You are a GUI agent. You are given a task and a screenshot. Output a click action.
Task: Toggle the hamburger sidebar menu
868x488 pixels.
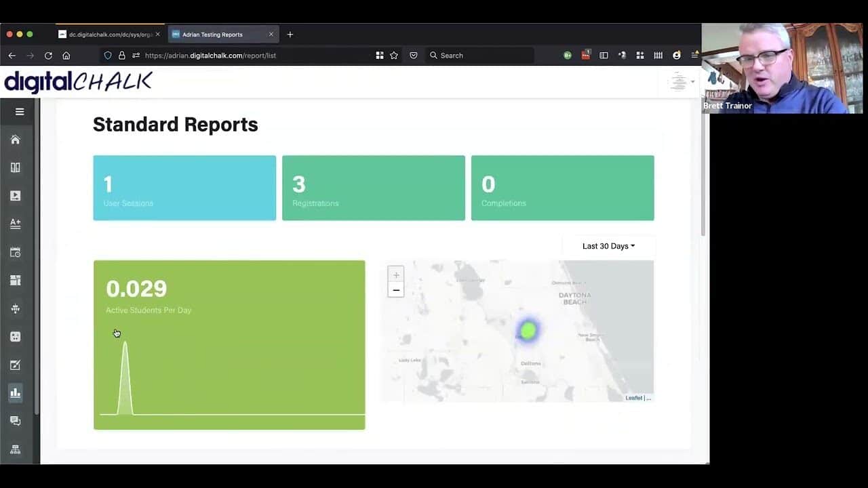pos(20,112)
